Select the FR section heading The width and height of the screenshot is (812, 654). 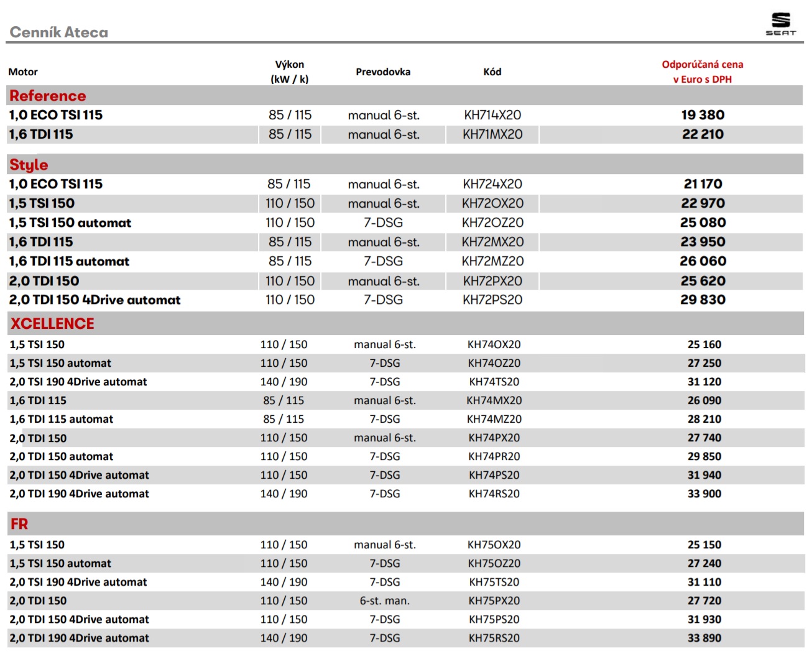pos(19,524)
